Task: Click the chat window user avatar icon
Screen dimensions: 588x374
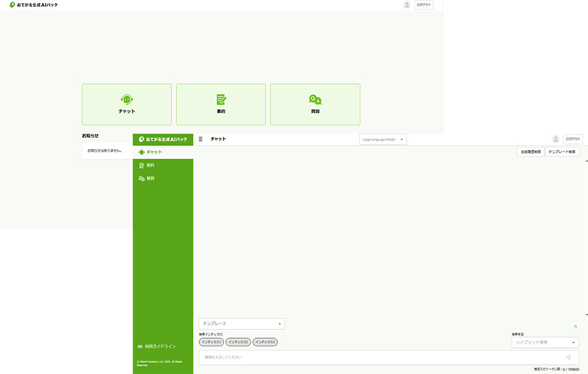Action: (556, 139)
